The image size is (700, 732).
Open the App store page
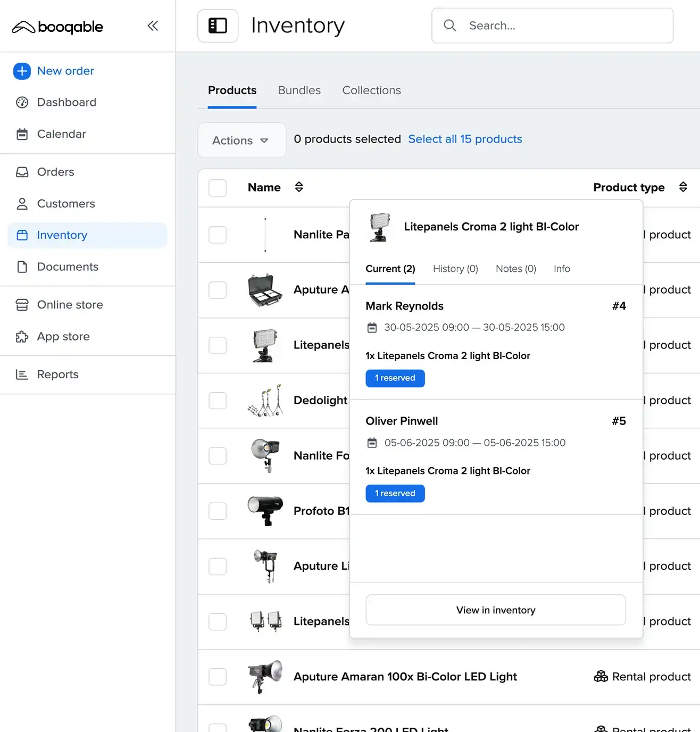63,337
